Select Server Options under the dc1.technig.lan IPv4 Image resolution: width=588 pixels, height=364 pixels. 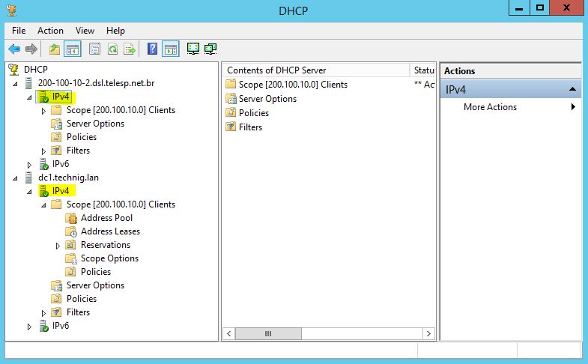(95, 285)
